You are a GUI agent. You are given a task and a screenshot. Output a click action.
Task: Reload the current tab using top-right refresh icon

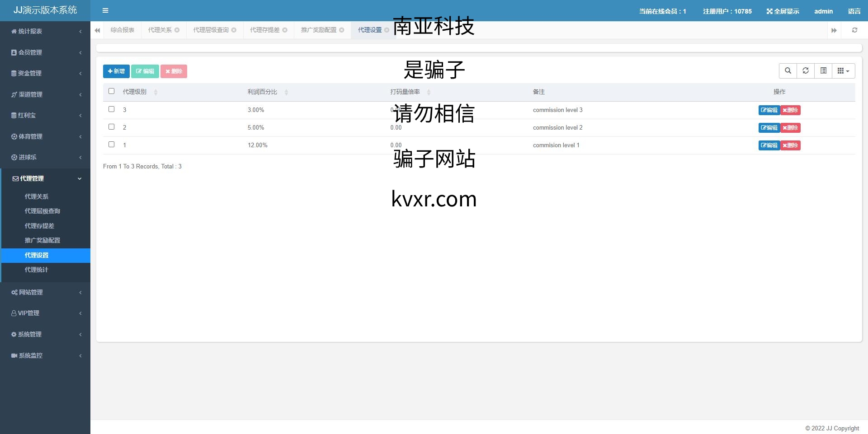[x=854, y=30]
